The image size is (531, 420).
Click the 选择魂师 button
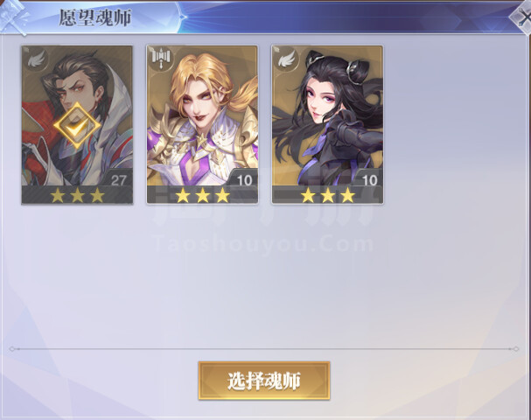tap(264, 381)
